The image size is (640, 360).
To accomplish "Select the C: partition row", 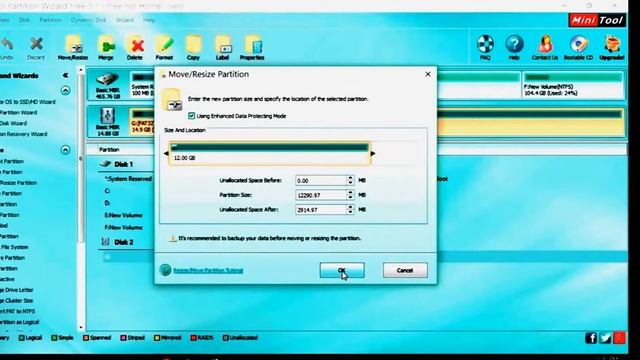I will tap(107, 191).
